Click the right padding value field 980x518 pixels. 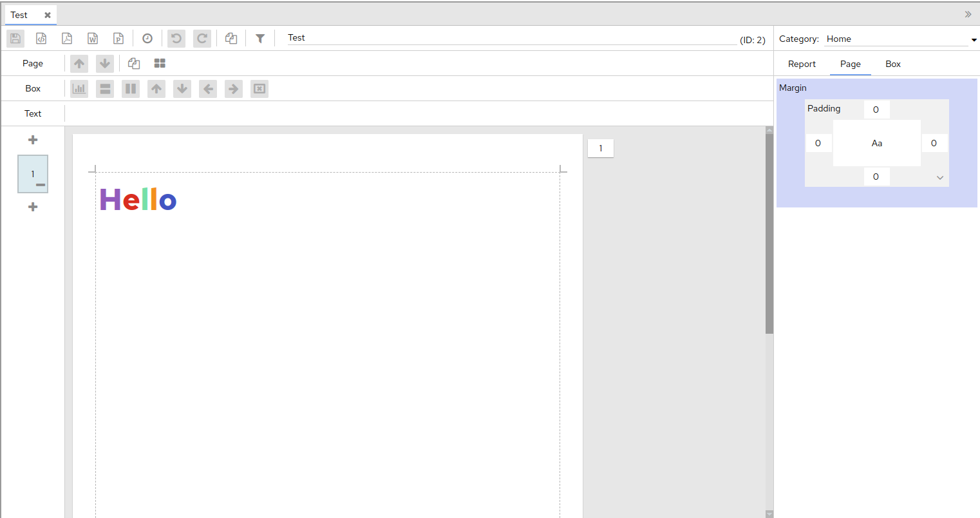(934, 143)
